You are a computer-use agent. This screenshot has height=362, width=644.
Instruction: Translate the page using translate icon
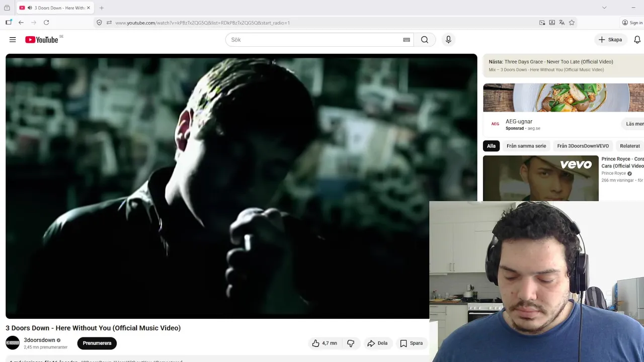(x=562, y=23)
